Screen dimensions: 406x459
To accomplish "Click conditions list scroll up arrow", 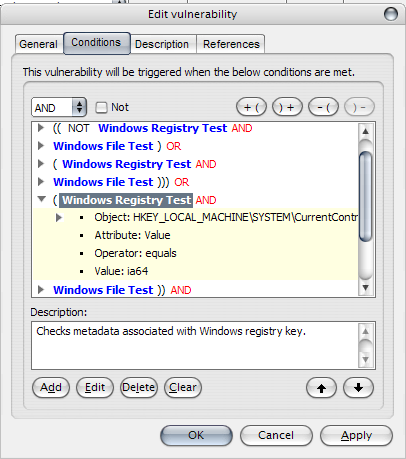I will click(366, 131).
